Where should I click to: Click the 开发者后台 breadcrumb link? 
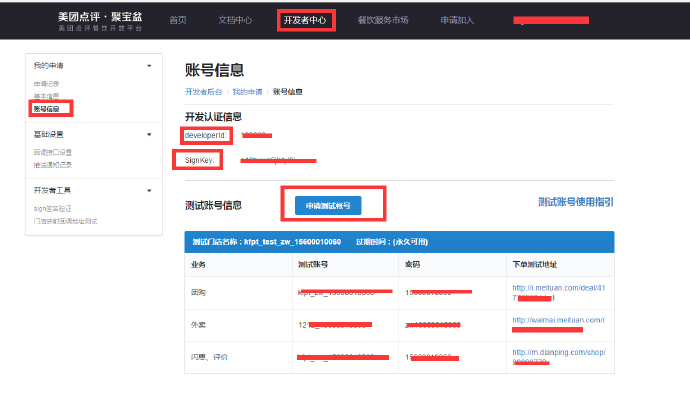[203, 92]
